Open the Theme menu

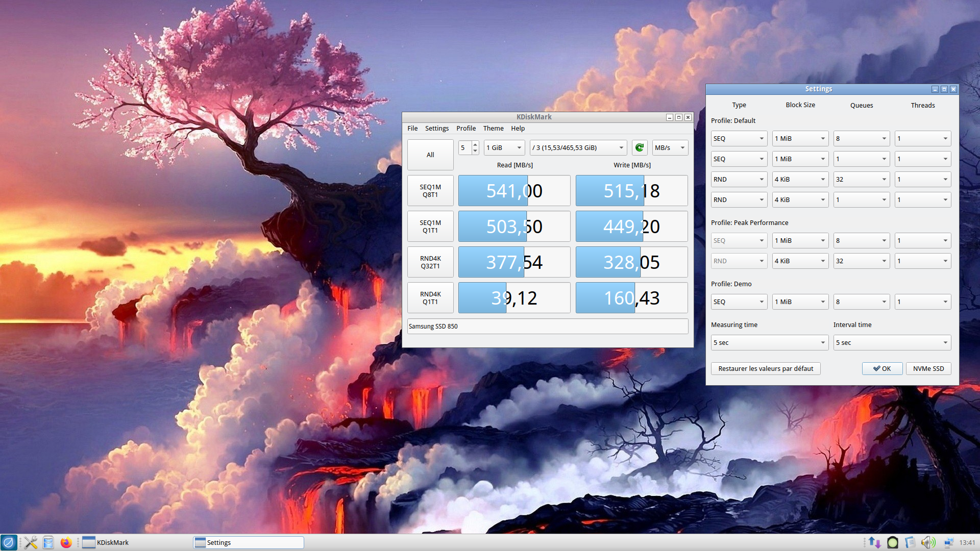pos(494,128)
